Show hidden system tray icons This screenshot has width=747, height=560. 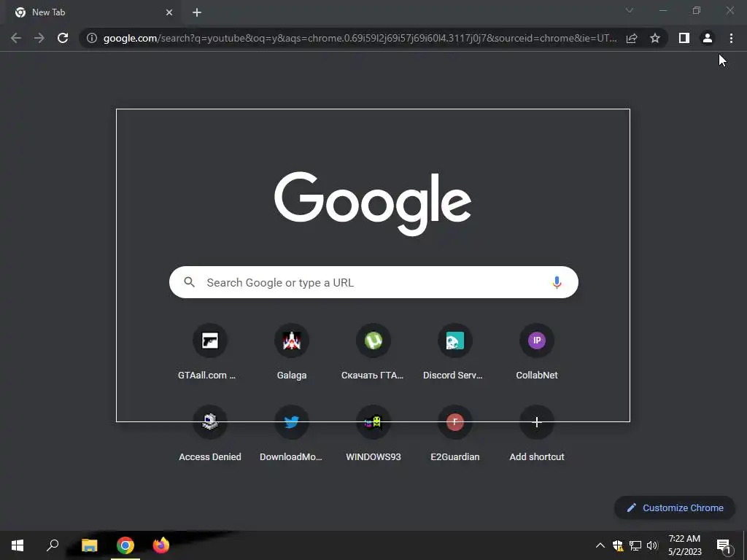(600, 545)
